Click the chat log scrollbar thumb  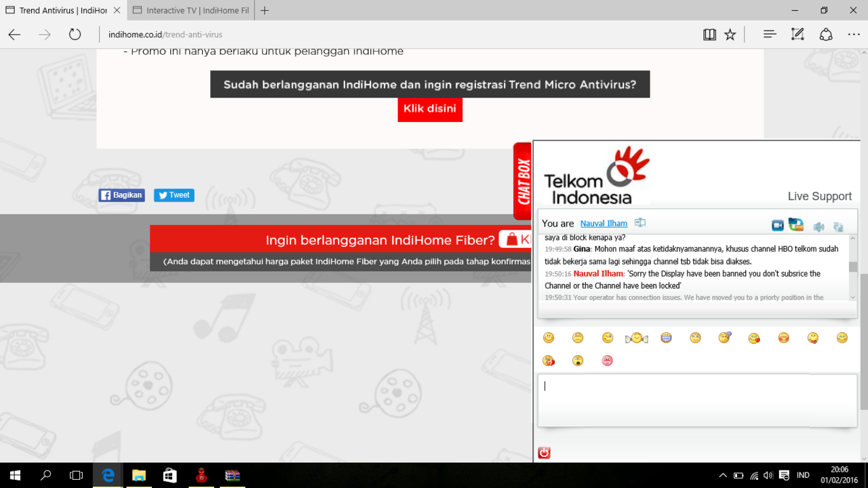(x=853, y=266)
